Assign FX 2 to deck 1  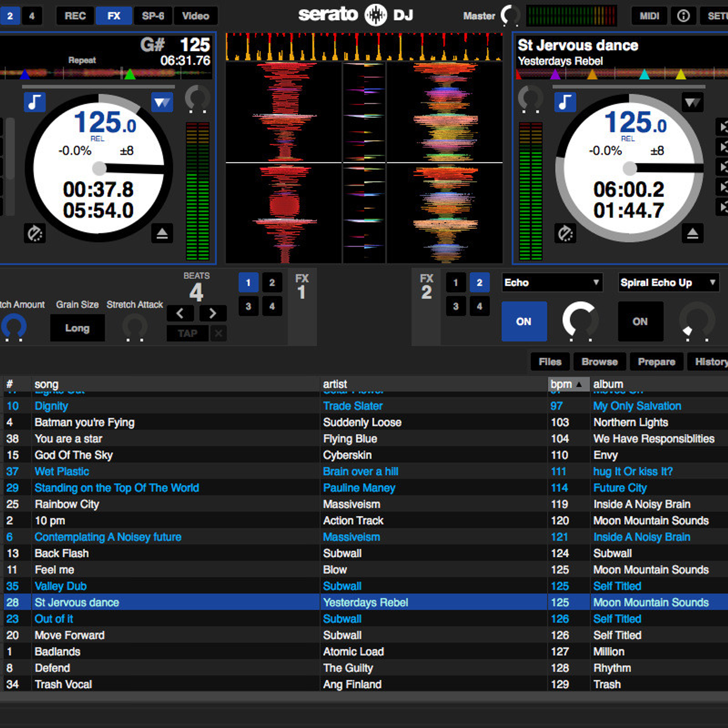tap(456, 283)
